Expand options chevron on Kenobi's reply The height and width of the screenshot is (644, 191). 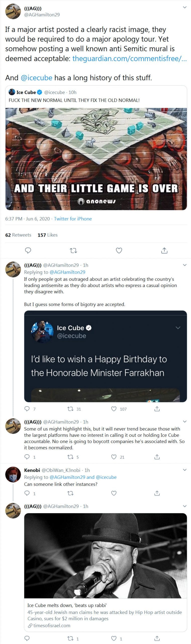pos(185,470)
